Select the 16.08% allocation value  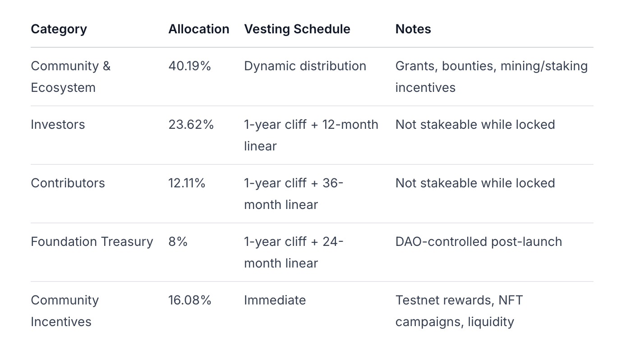coord(189,300)
